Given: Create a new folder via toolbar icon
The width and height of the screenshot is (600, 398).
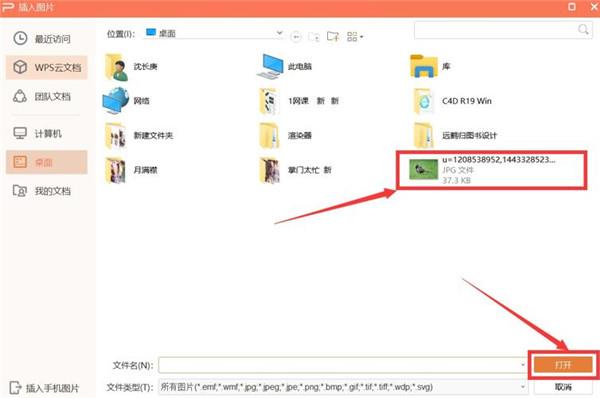Looking at the screenshot, I should coord(333,36).
